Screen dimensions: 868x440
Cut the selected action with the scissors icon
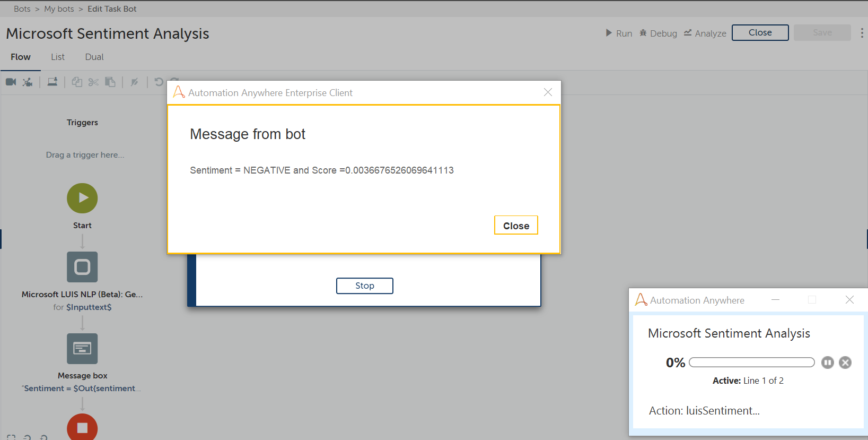tap(93, 82)
